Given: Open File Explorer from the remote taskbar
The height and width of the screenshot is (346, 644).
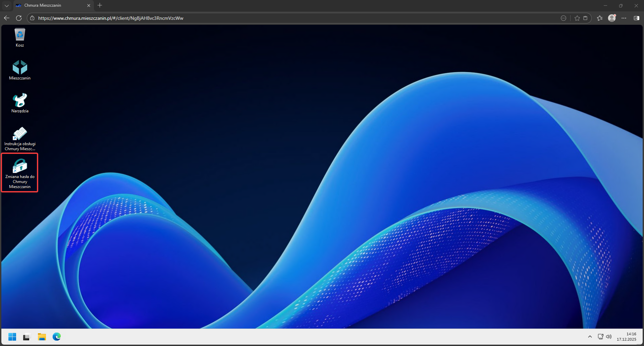Looking at the screenshot, I should [x=42, y=337].
